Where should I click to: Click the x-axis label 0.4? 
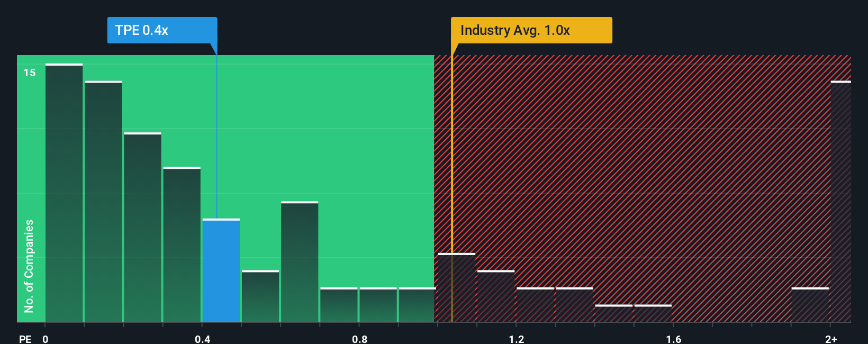pyautogui.click(x=203, y=339)
